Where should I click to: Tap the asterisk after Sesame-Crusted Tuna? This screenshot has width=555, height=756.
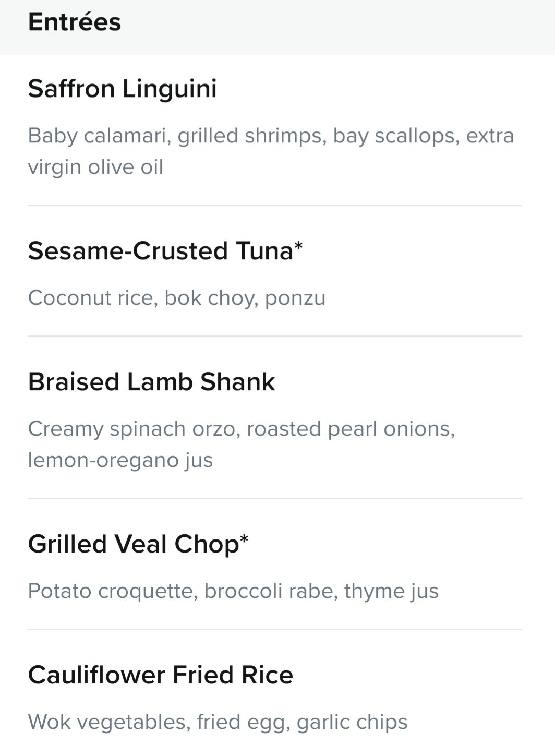[299, 246]
